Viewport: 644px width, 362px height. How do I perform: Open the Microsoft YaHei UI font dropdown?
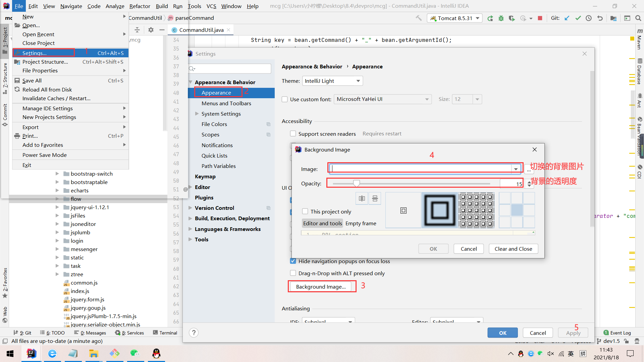[382, 99]
